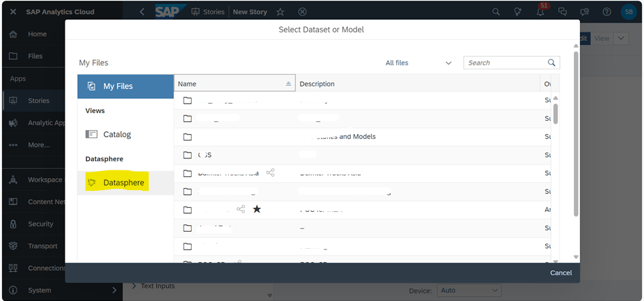The height and width of the screenshot is (301, 644).
Task: Click the Home house icon
Action: tap(13, 34)
